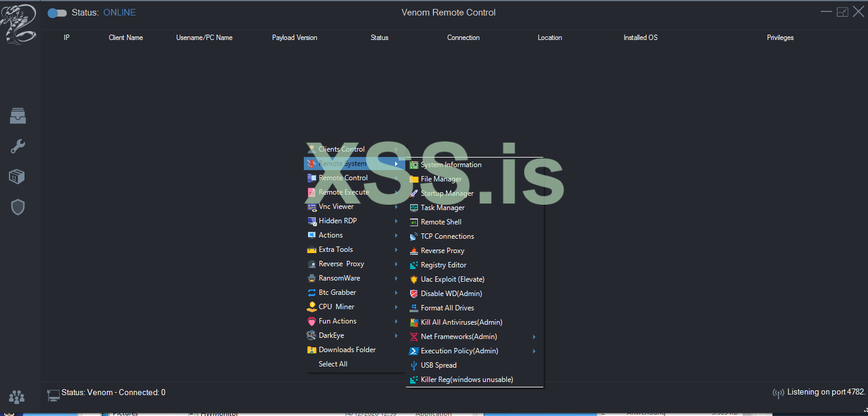The height and width of the screenshot is (416, 868).
Task: Click the Vnc Viewer menu icon
Action: click(x=312, y=207)
